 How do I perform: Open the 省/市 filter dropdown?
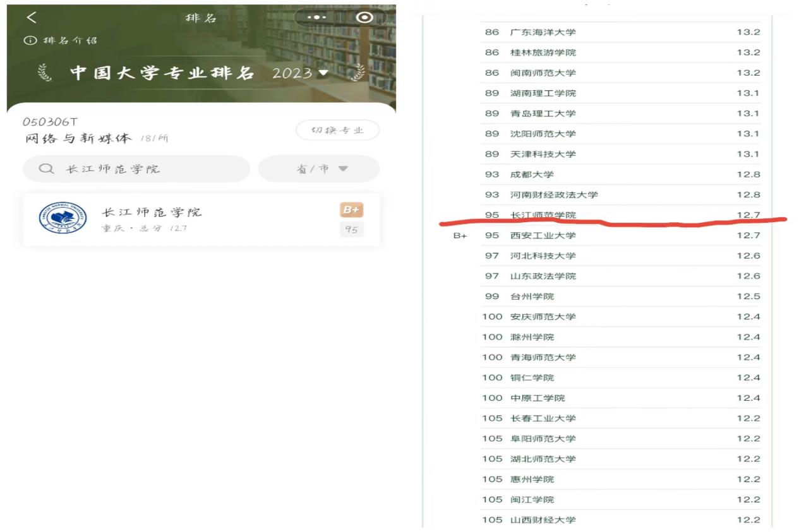click(x=318, y=169)
